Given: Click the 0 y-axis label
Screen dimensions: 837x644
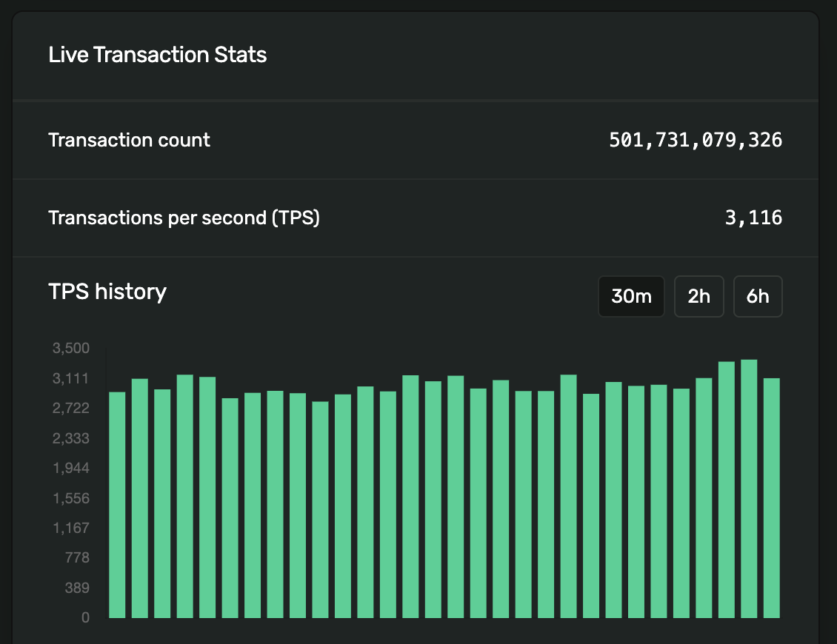Looking at the screenshot, I should pos(86,617).
